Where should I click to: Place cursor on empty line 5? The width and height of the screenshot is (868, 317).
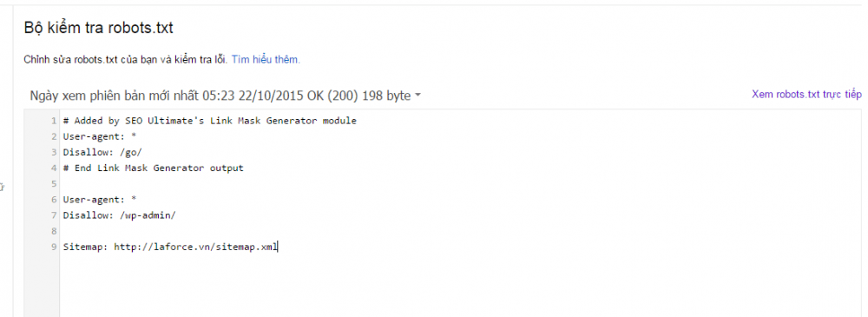click(459, 183)
